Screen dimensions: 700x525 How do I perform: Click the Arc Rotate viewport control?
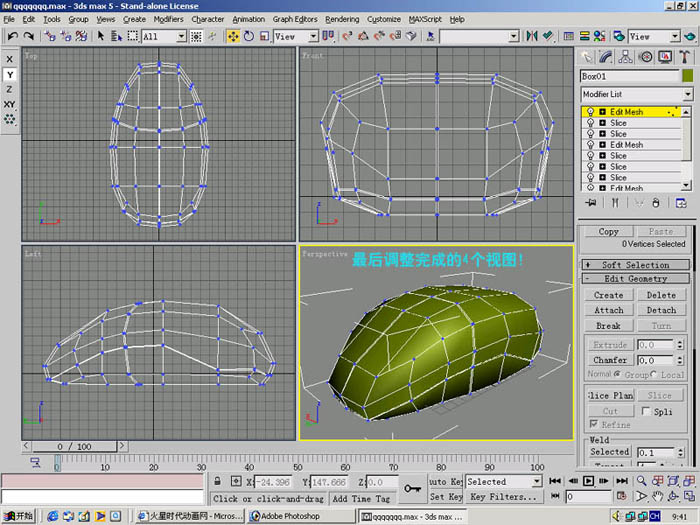[x=673, y=496]
